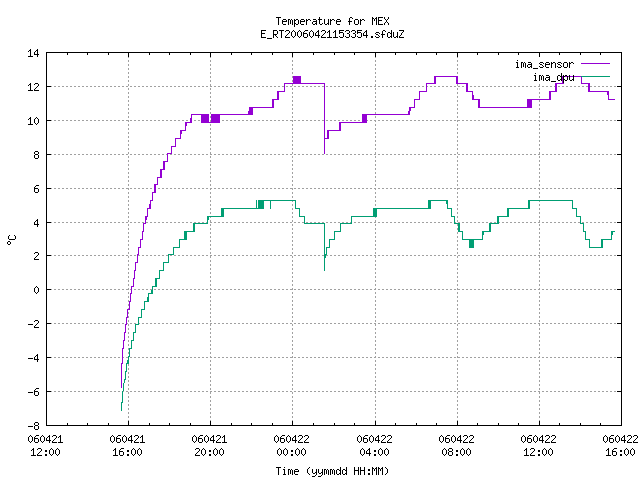Select the y-axis tick label '-2'
This screenshot has height=480, width=640.
(x=33, y=324)
